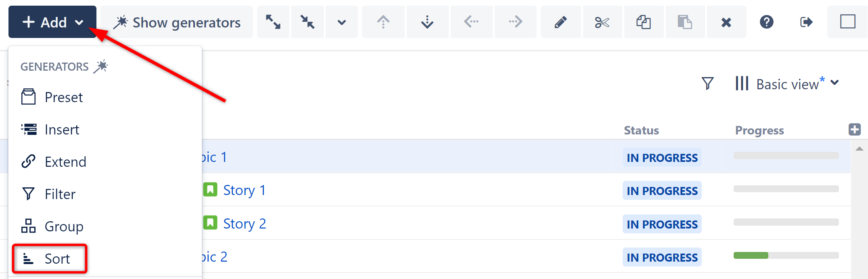The height and width of the screenshot is (279, 868).
Task: Open the help question mark icon
Action: click(766, 22)
